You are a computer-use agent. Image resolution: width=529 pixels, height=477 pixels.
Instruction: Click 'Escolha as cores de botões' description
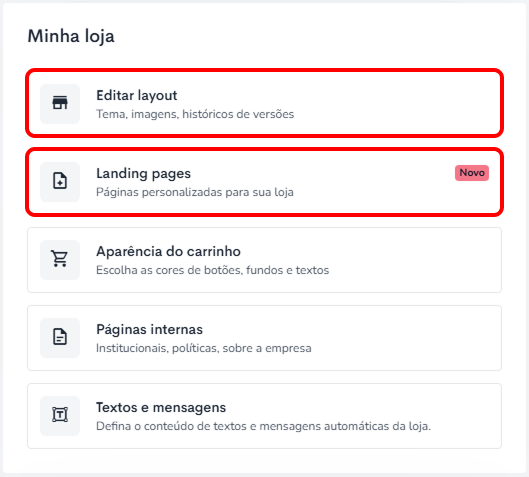click(x=213, y=270)
